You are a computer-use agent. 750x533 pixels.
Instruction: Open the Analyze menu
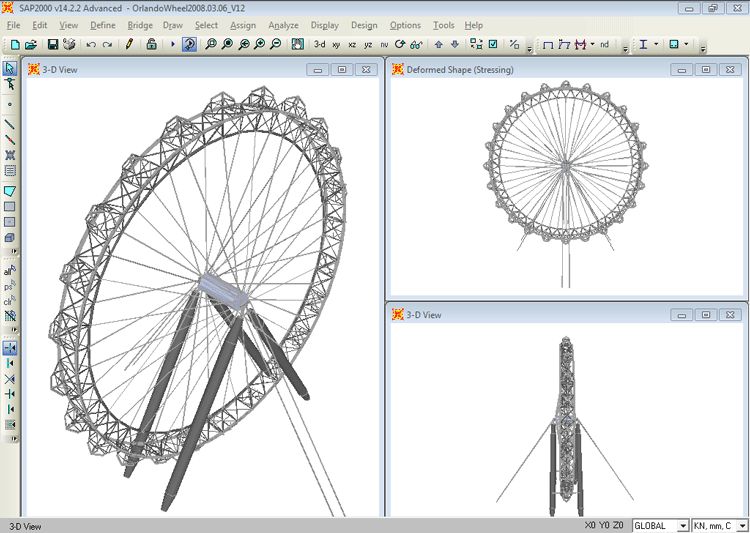(283, 25)
